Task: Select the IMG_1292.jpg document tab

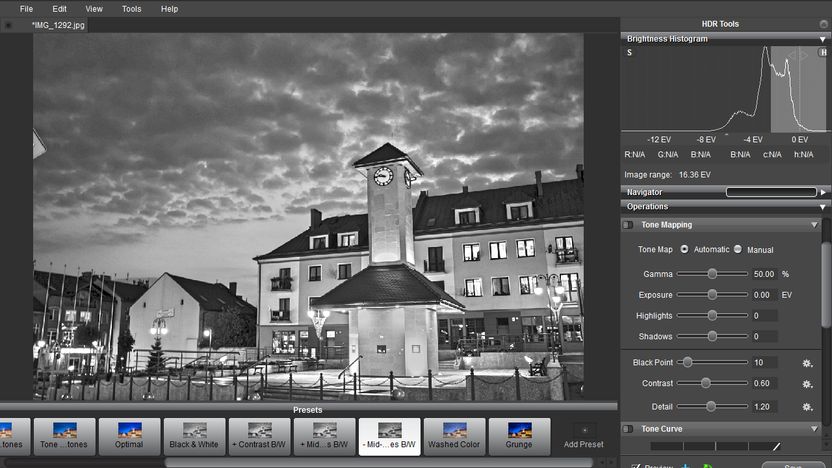Action: 58,25
